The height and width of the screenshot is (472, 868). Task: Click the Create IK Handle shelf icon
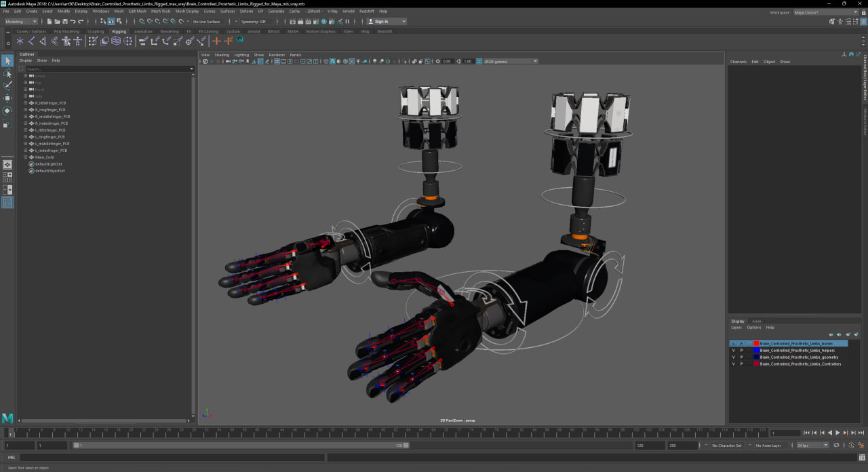coord(43,41)
